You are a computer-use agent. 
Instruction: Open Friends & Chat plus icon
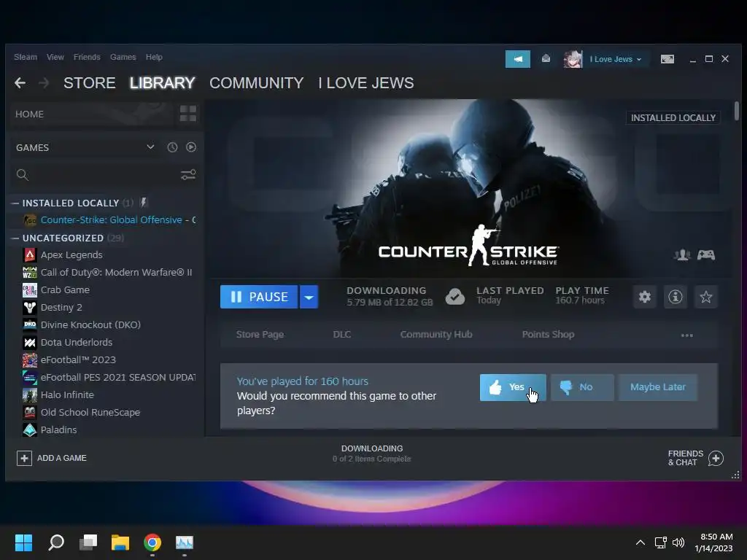716,458
